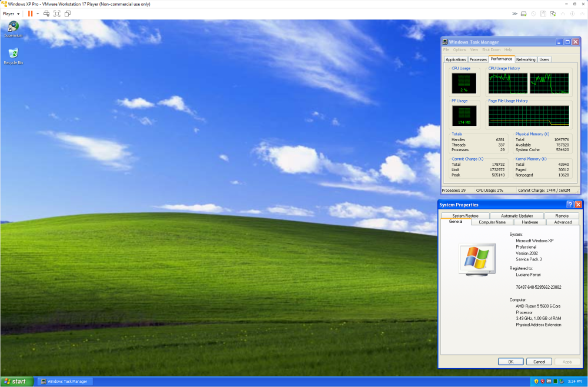Click the yellow security shield tray icon
The height and width of the screenshot is (387, 588).
(536, 381)
